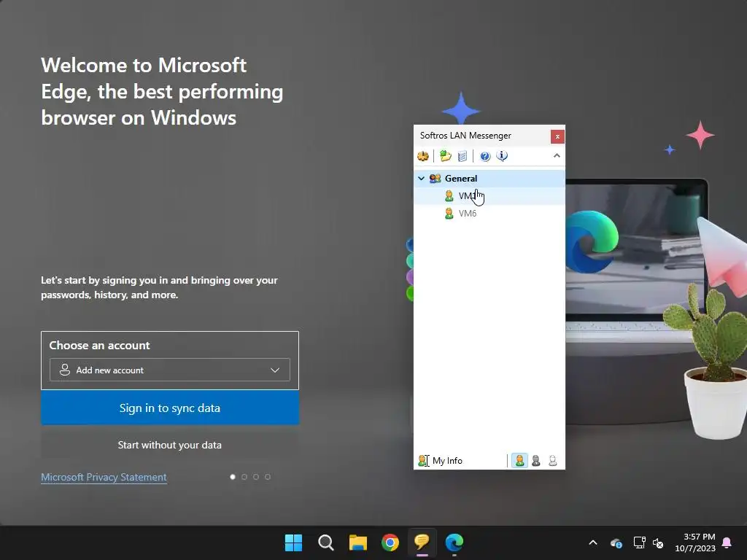Click the green-arrow folder icon in the messenger toolbar

tap(446, 156)
